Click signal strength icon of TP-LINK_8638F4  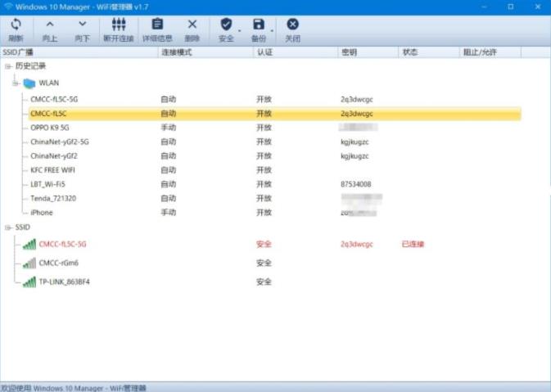pos(29,282)
